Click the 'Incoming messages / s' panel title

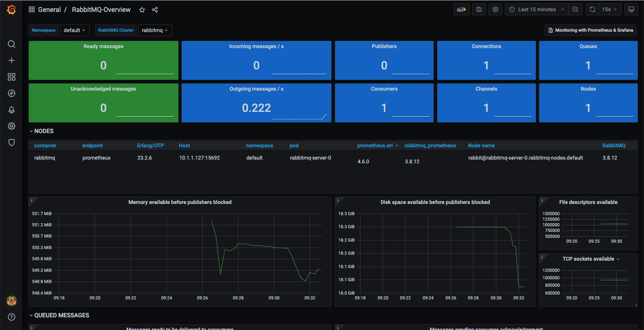(x=256, y=46)
